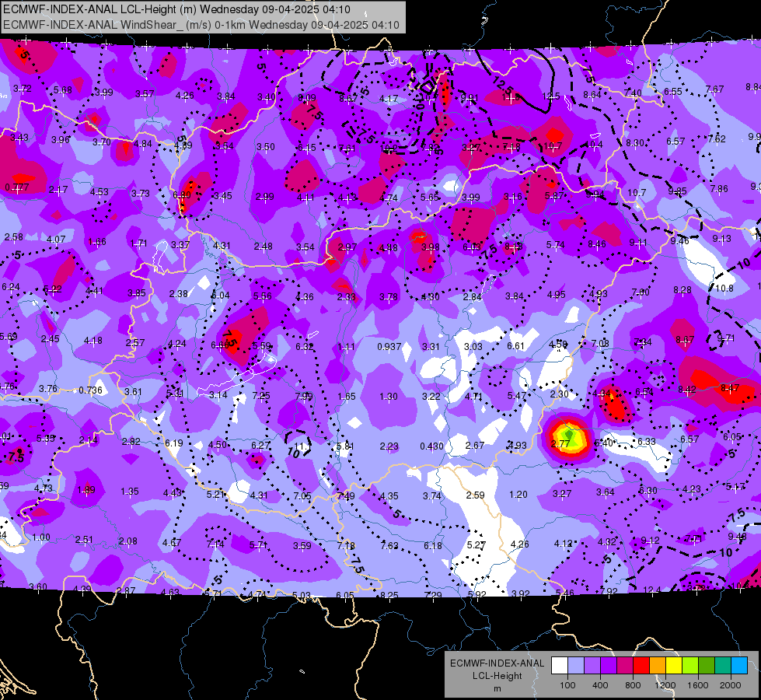Click the wind shear value '0.736'
Viewport: 761px width, 700px height.
click(90, 390)
